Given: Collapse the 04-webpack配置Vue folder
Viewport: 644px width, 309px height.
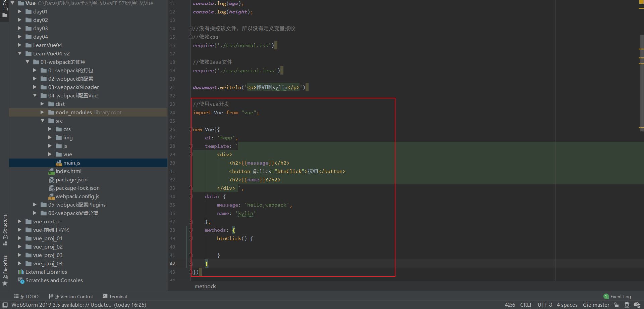Looking at the screenshot, I should click(x=35, y=95).
